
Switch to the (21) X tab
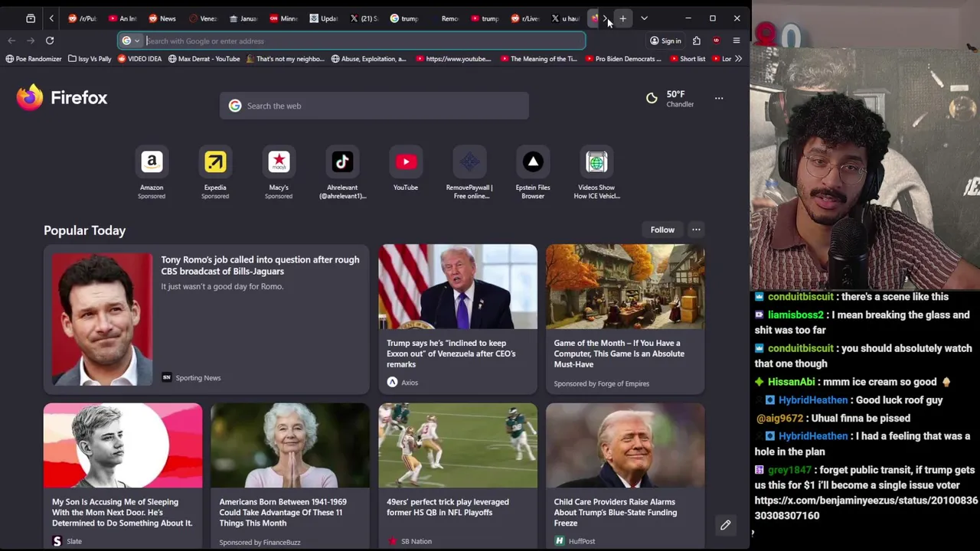tap(364, 18)
